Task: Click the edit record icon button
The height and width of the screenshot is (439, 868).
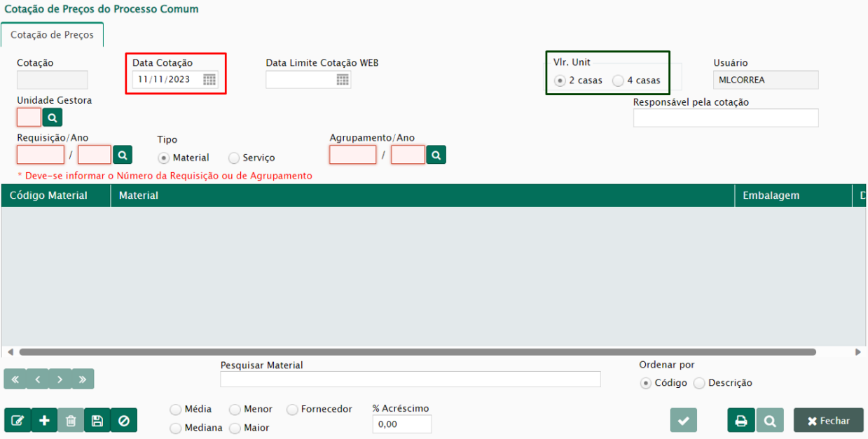Action: 18,420
